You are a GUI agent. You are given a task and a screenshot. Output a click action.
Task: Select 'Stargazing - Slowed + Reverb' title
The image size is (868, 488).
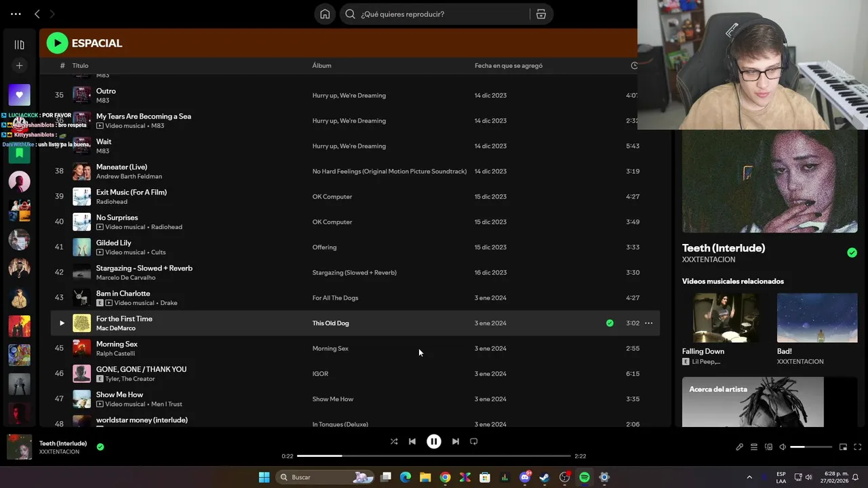pos(144,268)
